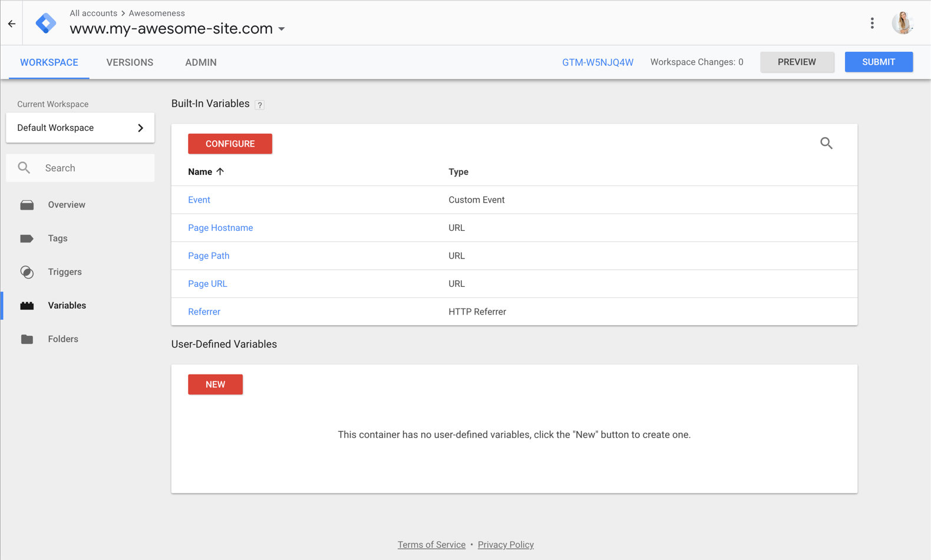The height and width of the screenshot is (560, 931).
Task: Click the URL type cell for Page Hostname
Action: tap(457, 228)
